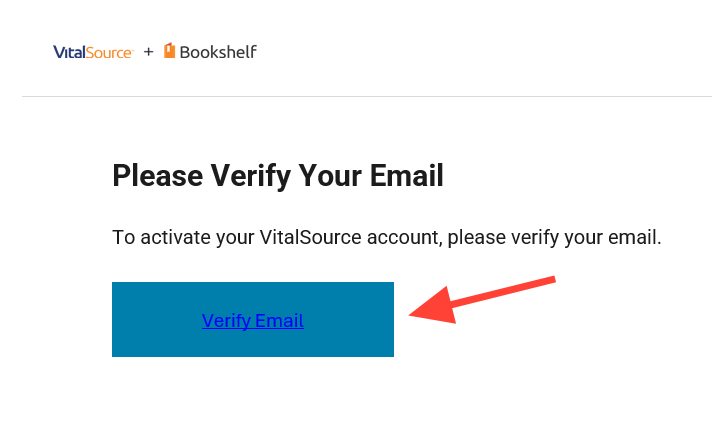Click the word "Verify" in the heading

(x=249, y=176)
